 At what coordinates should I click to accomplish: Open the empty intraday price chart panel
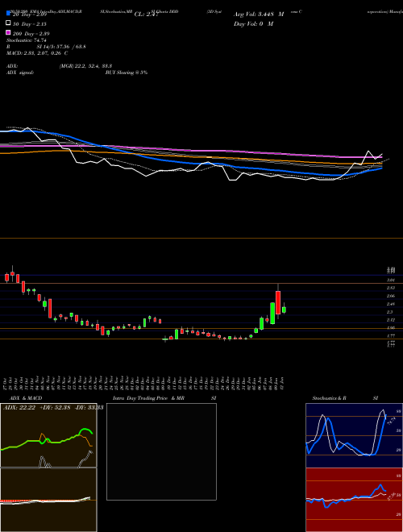[161, 451]
